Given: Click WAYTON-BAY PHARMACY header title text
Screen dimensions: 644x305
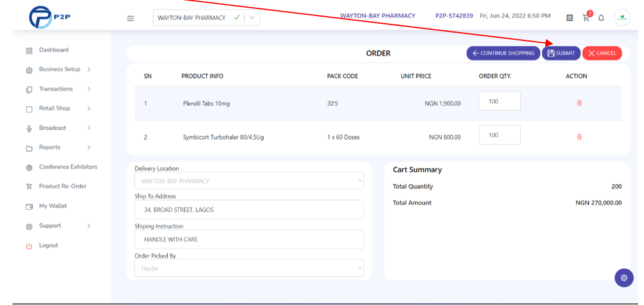Looking at the screenshot, I should 377,16.
